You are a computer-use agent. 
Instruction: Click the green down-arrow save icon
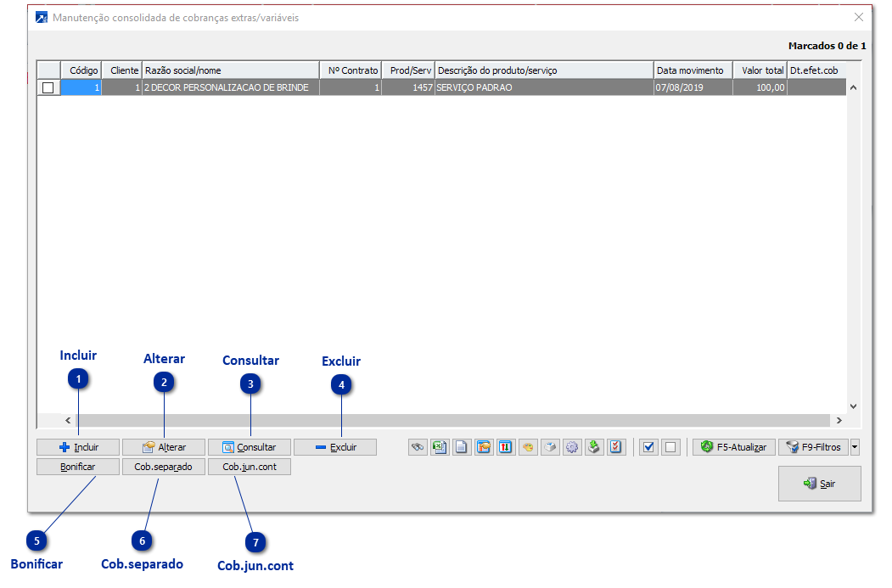[593, 447]
